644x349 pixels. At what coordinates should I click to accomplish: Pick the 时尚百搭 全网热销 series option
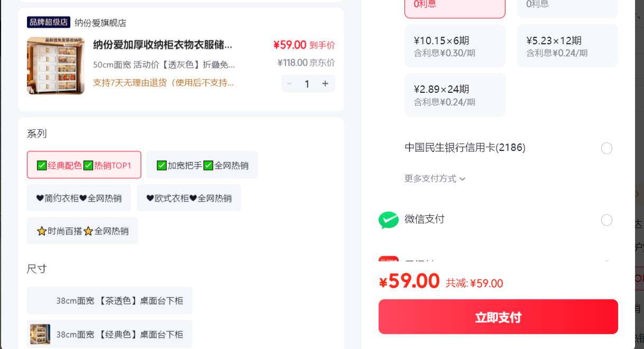82,231
